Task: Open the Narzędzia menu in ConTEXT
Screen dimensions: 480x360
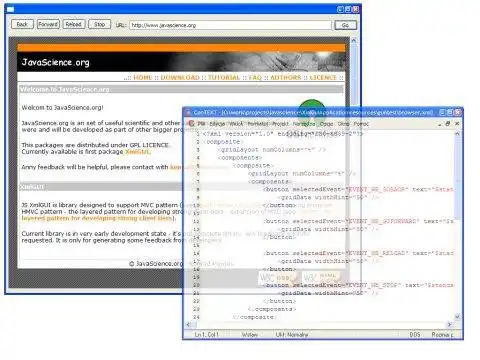Action: coord(304,124)
